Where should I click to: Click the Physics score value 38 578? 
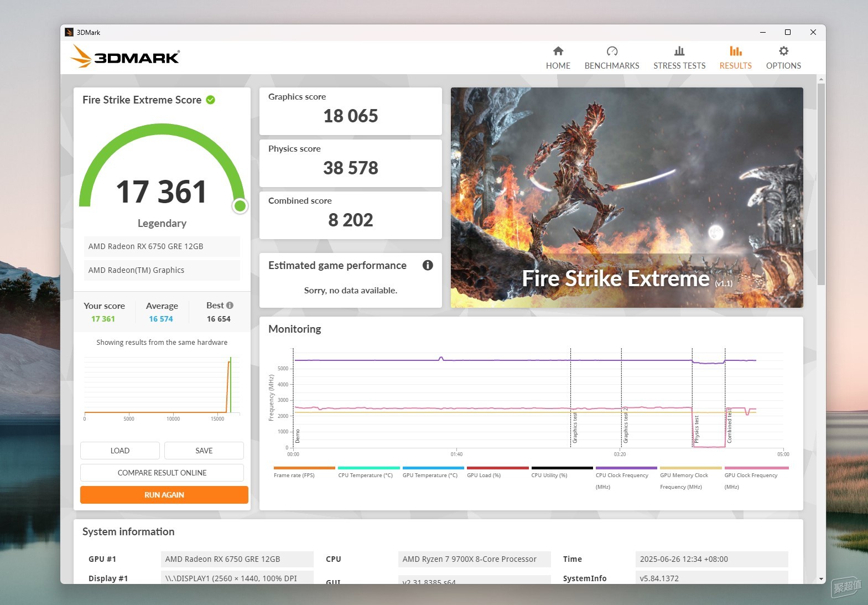click(x=351, y=168)
